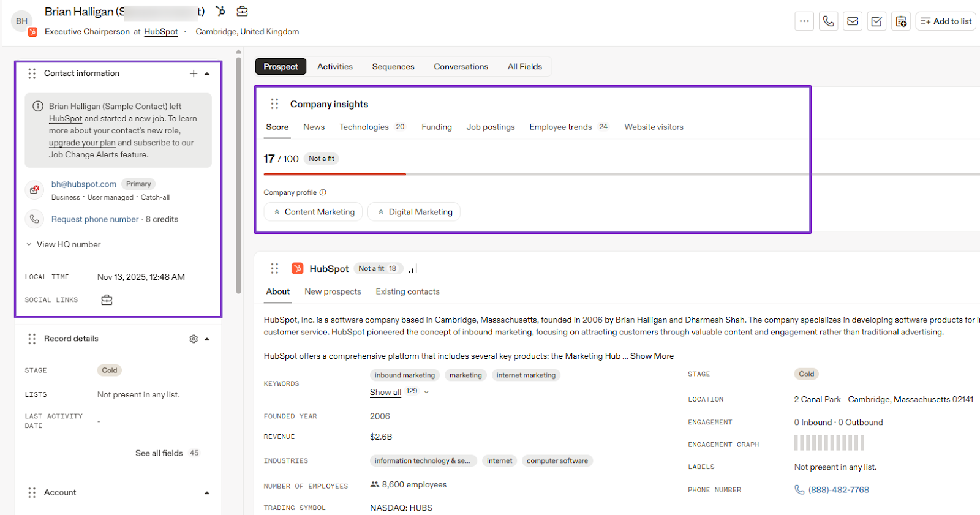Screen dimensions: 980x515
Task: Click the left panel vertical scrollbar
Action: 239,176
